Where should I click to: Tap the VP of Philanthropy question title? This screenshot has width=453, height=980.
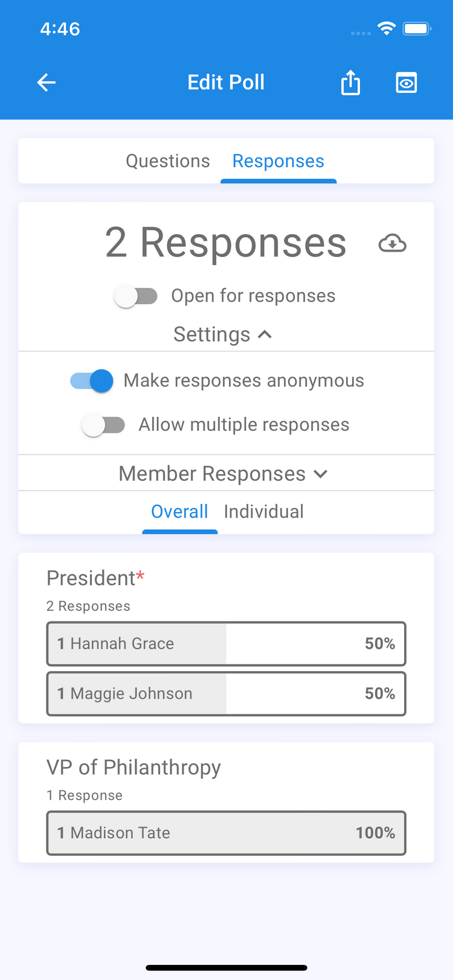click(133, 768)
